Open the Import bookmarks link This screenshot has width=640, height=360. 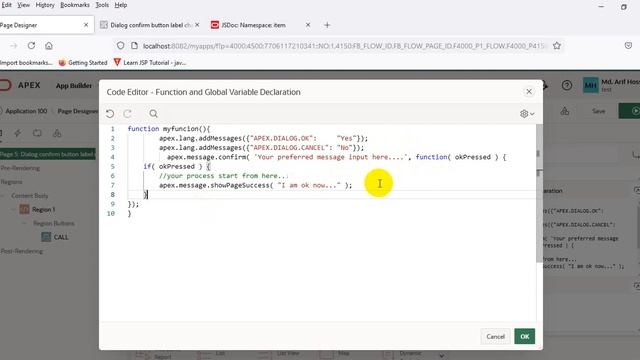click(26, 62)
